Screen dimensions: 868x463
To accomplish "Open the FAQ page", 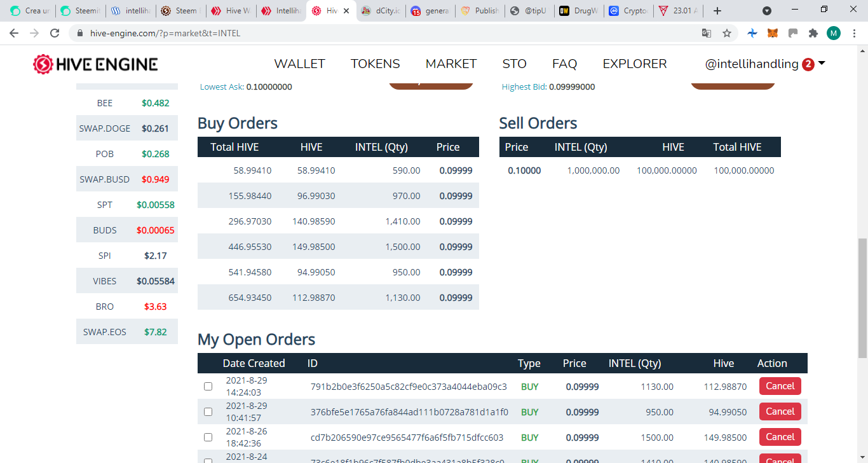I will click(564, 64).
